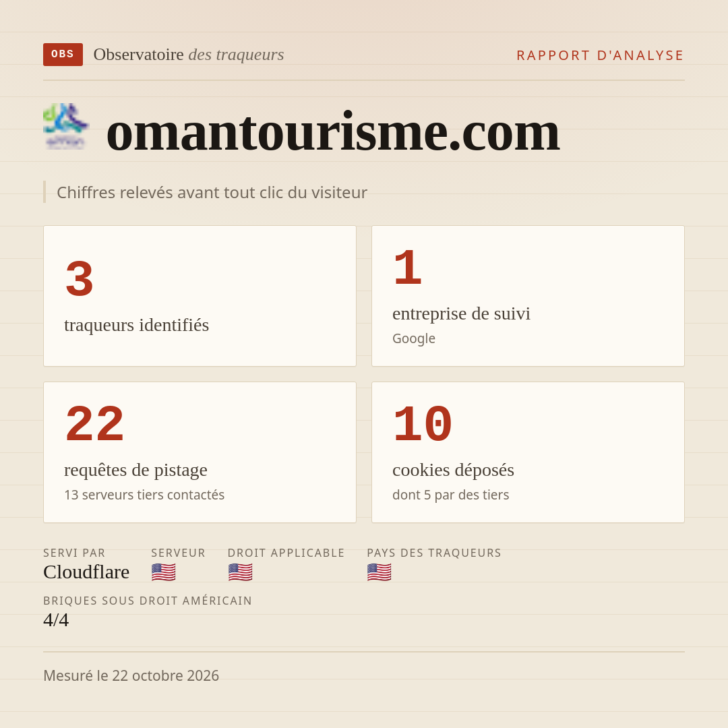Click the omantourisme.com heading

[x=333, y=132]
